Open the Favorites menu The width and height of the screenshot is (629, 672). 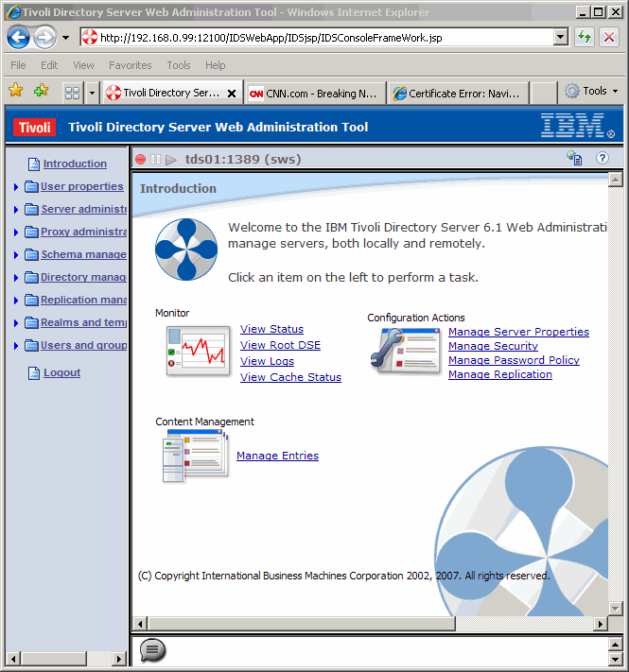[130, 65]
